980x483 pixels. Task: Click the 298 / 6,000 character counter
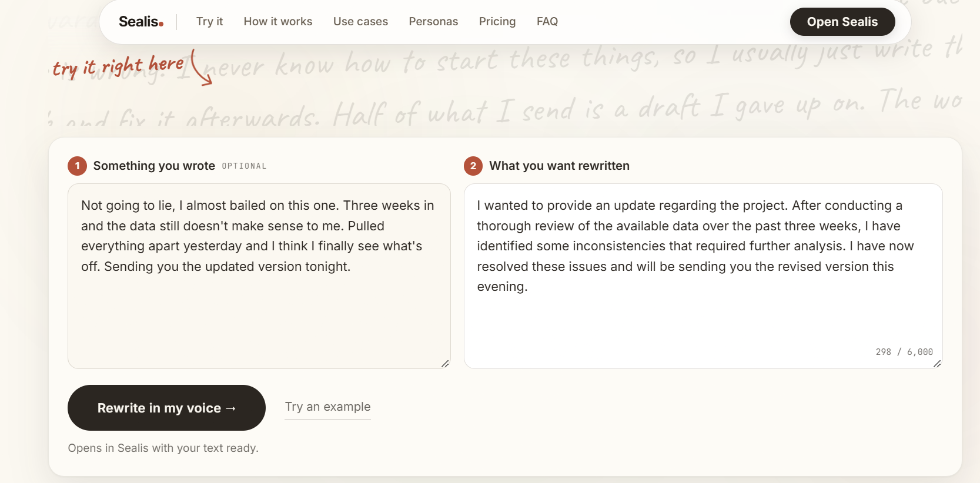click(904, 352)
